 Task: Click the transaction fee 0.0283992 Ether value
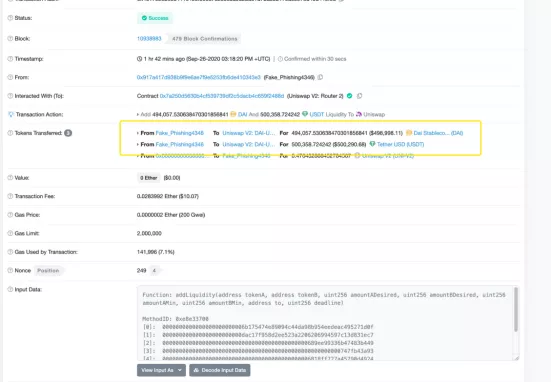(168, 196)
